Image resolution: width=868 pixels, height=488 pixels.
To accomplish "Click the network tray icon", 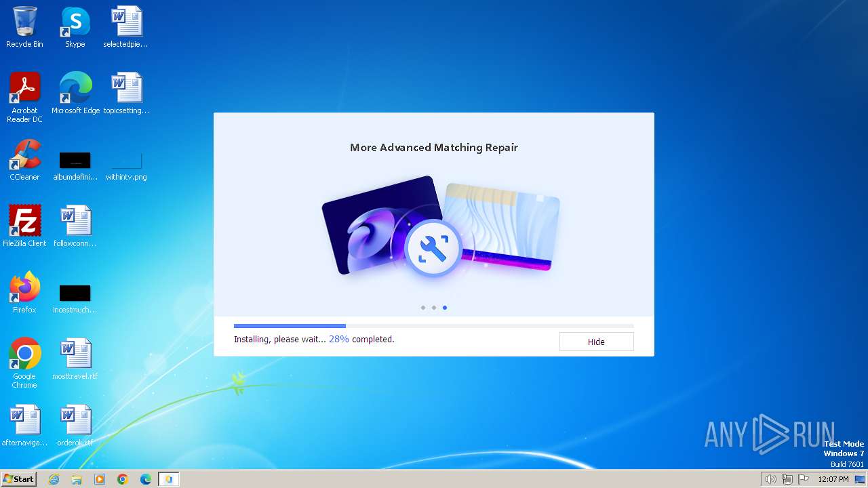I will 787,479.
